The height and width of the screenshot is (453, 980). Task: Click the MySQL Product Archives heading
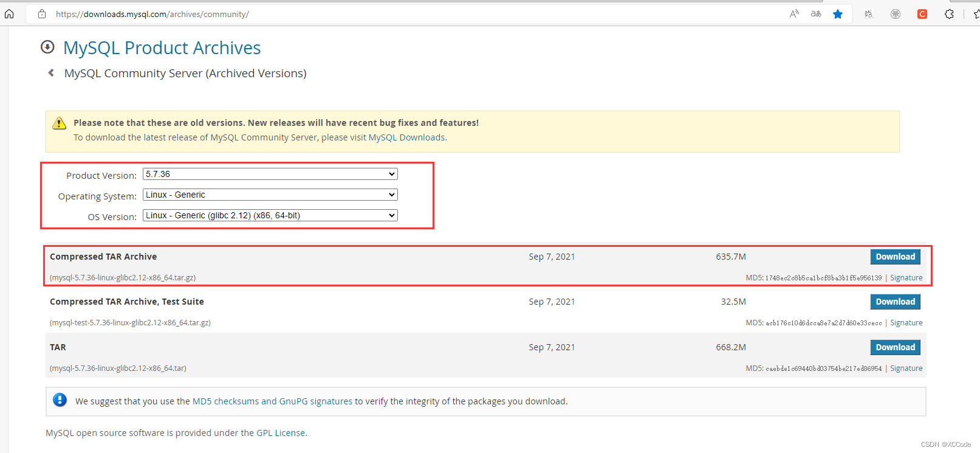click(162, 47)
